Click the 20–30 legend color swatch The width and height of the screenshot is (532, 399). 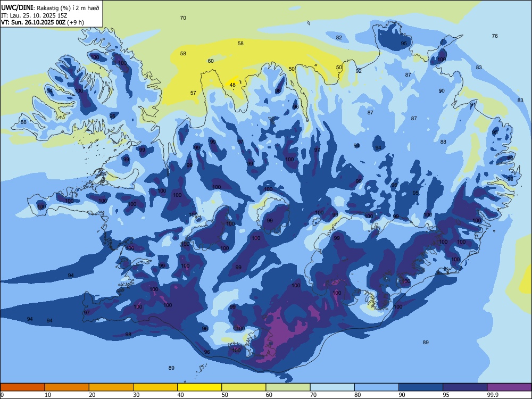(x=111, y=387)
